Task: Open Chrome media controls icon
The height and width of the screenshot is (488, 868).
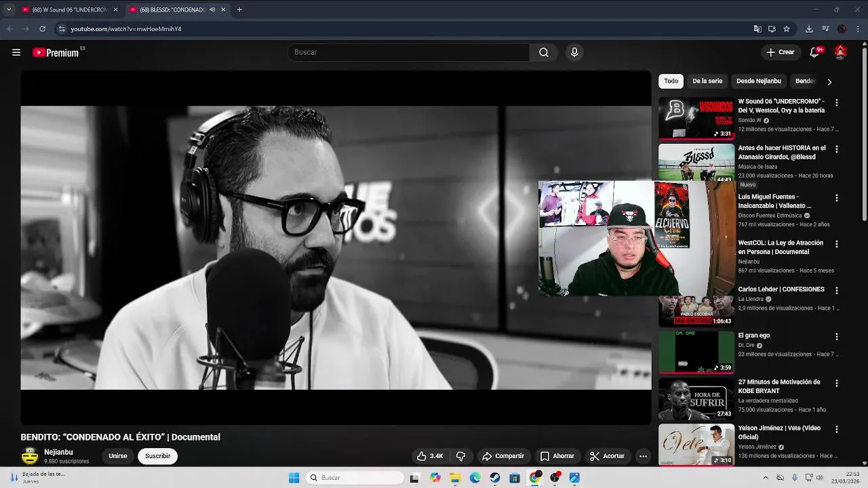Action: [x=825, y=29]
